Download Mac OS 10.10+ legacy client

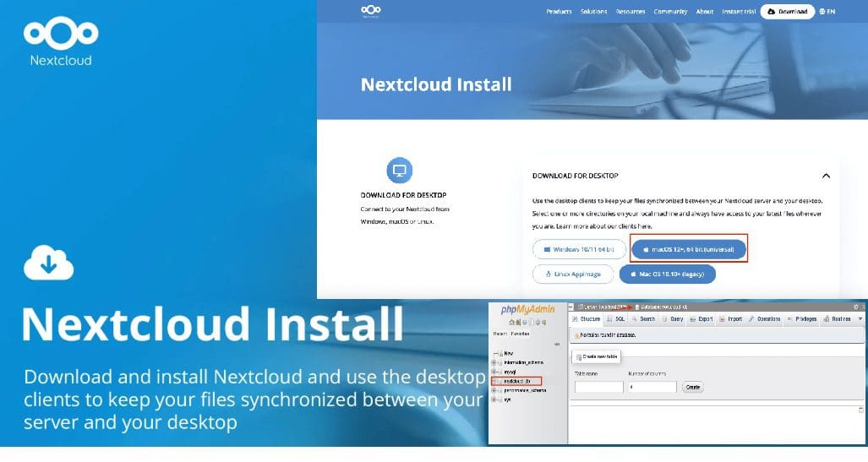click(667, 274)
